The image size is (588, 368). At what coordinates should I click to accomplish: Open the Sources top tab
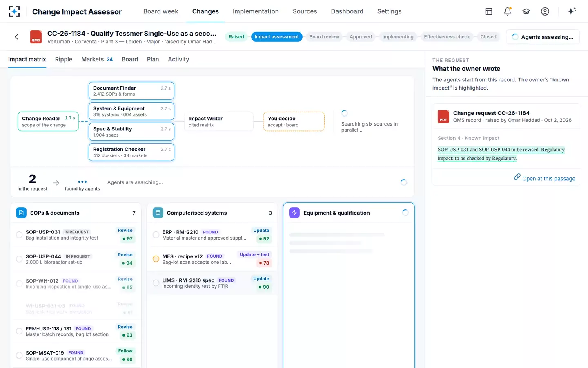pyautogui.click(x=305, y=11)
